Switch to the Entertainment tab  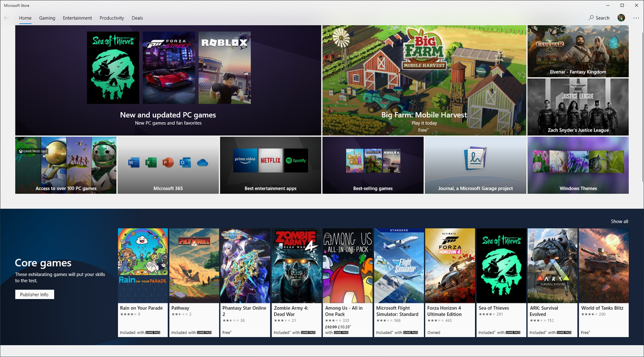click(x=77, y=18)
